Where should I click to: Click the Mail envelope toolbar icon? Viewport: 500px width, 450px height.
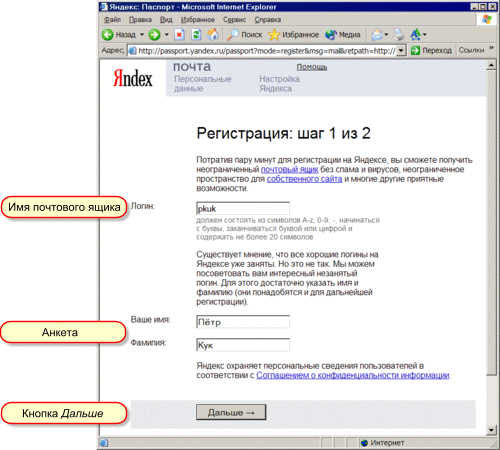(x=377, y=34)
